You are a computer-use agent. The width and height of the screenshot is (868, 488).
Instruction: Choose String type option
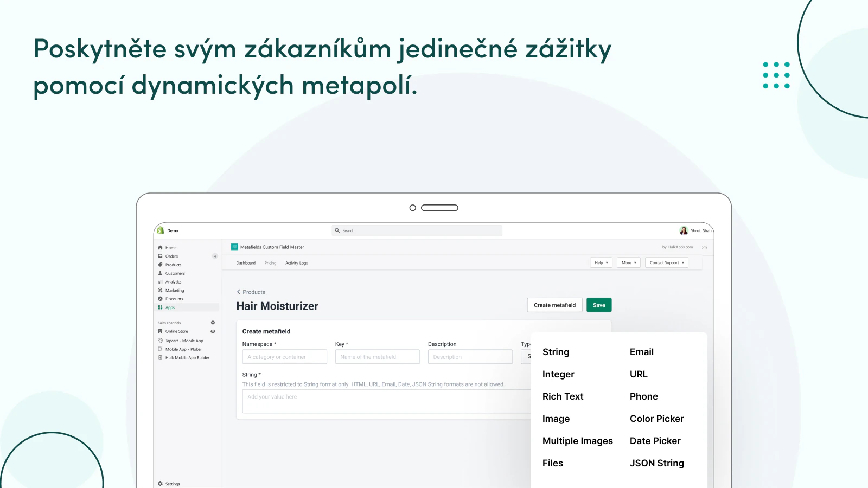point(556,352)
